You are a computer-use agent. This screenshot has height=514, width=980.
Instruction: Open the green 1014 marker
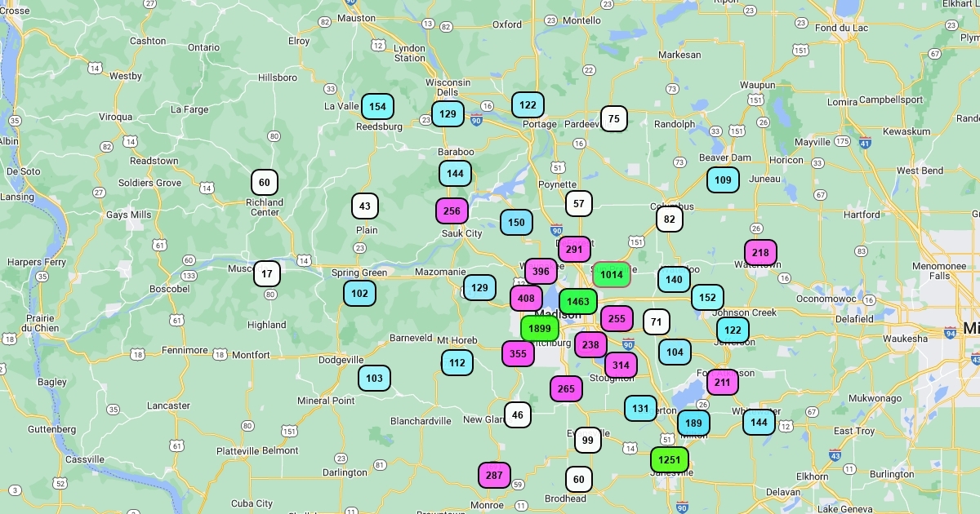pos(612,275)
